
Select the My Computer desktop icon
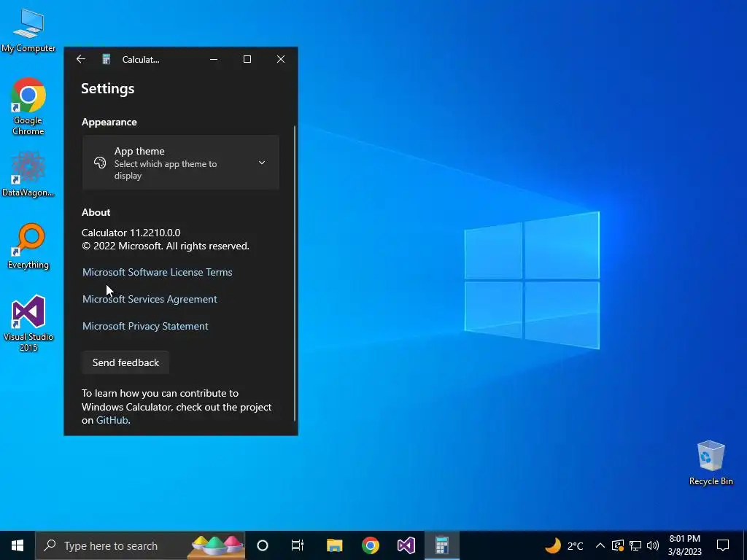[28, 30]
